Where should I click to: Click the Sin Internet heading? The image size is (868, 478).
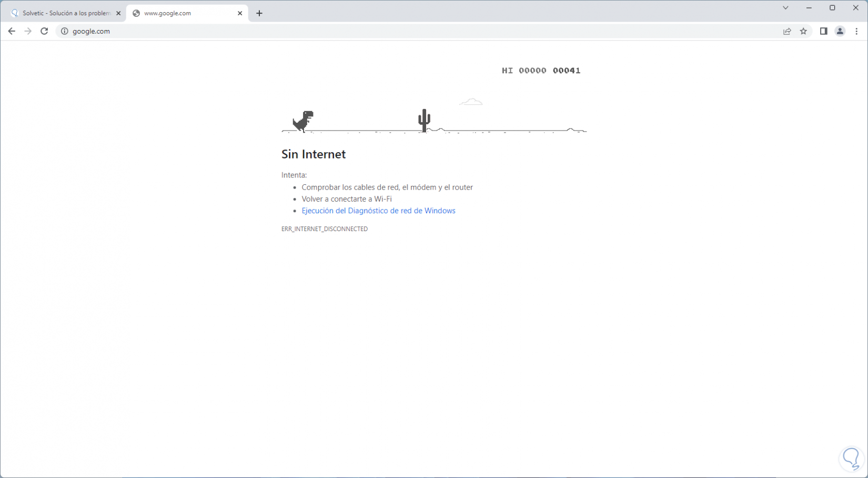[x=314, y=154]
